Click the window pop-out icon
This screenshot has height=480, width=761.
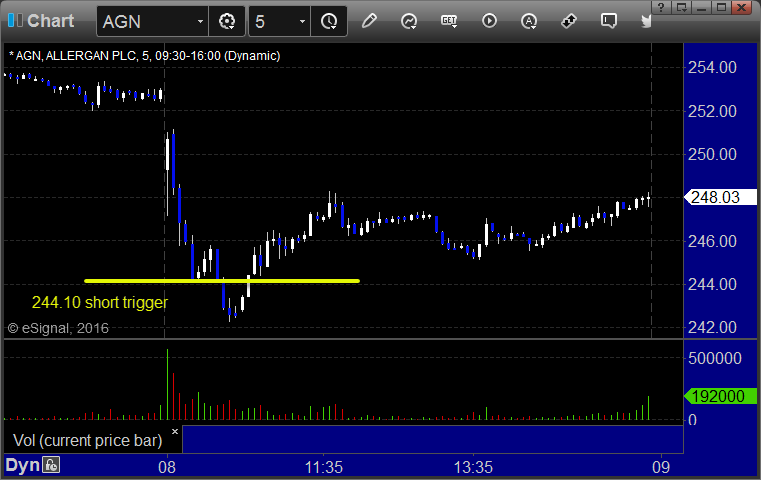tap(681, 7)
